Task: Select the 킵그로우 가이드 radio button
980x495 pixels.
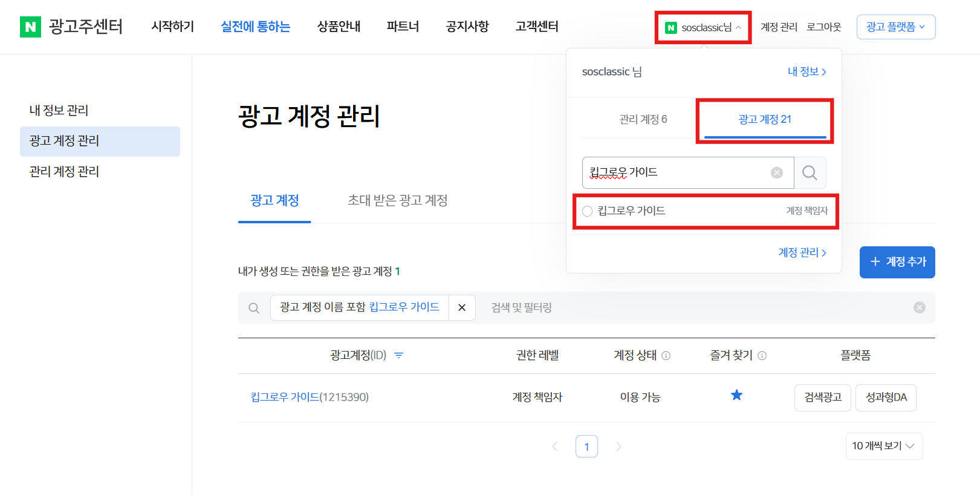Action: pos(587,211)
